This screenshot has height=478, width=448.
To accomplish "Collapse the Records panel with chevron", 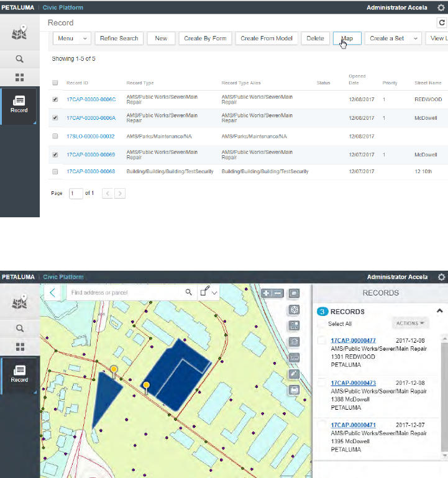I will point(440,311).
